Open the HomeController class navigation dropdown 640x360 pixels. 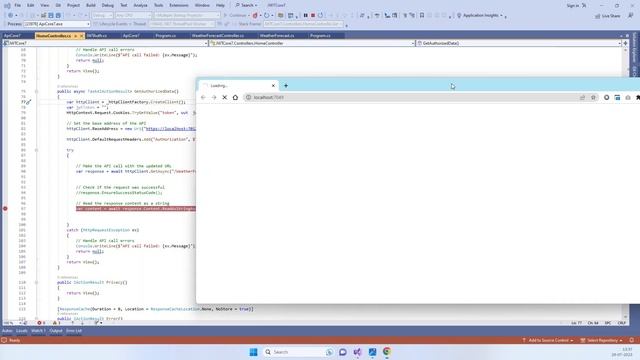pos(312,43)
